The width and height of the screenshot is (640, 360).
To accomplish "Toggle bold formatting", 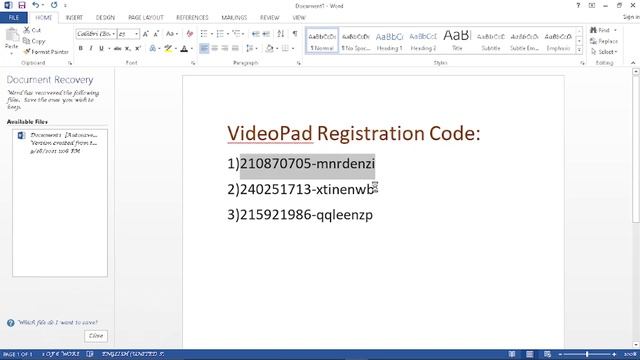I will click(80, 49).
